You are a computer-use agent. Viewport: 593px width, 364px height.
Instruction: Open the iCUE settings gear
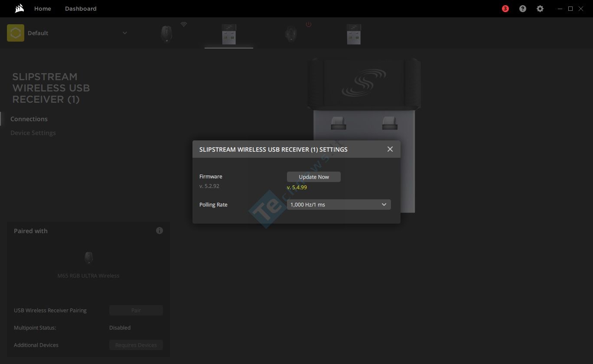(540, 9)
